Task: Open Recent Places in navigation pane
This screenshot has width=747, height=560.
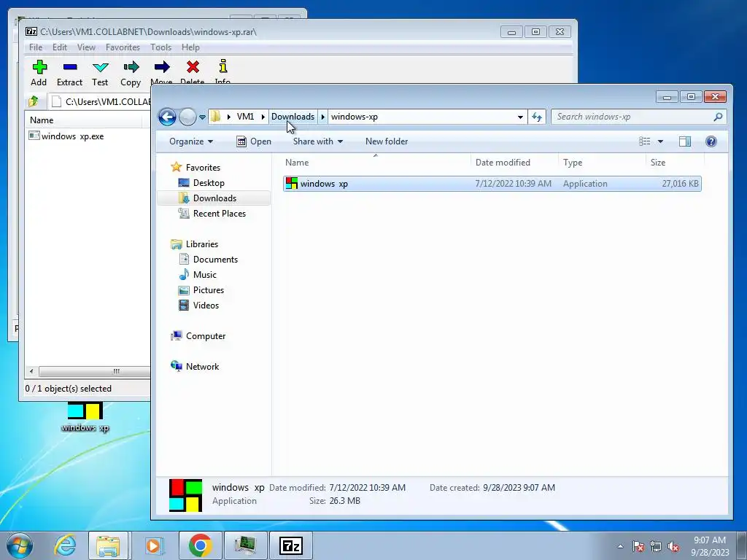Action: coord(212,214)
